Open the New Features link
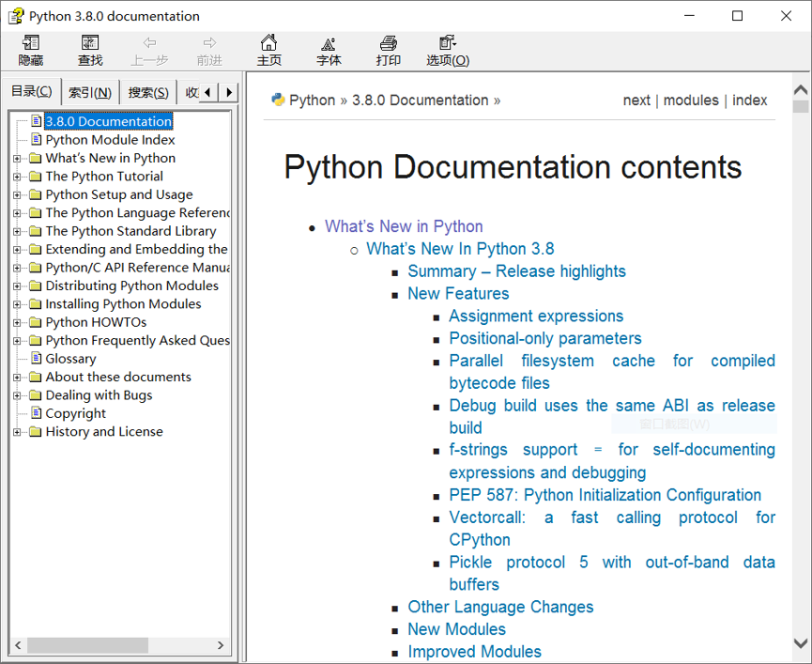 click(458, 293)
